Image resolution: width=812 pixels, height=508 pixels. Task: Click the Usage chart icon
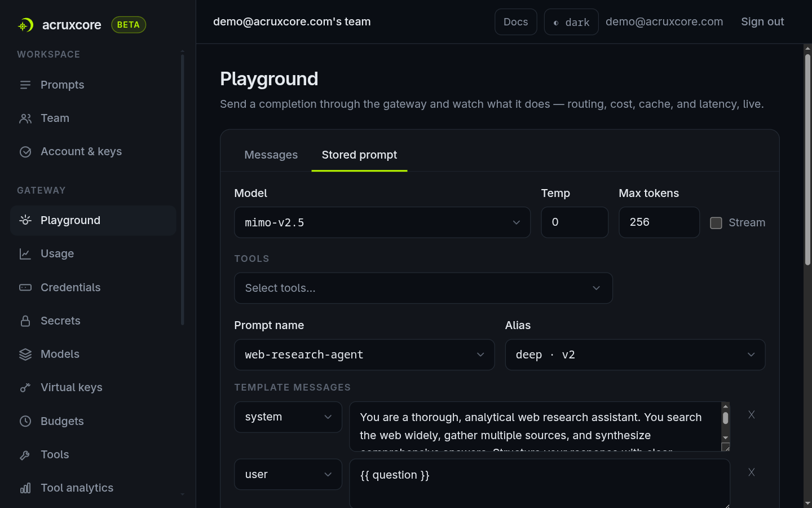25,254
